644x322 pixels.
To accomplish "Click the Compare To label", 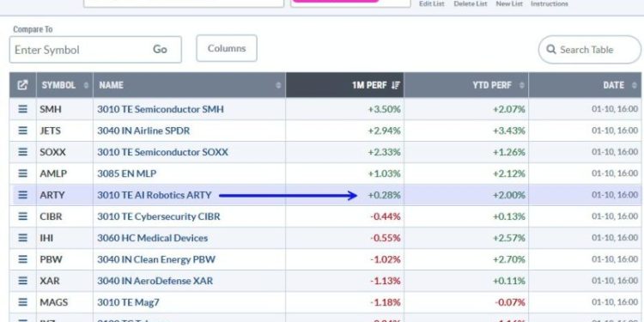I will [33, 29].
